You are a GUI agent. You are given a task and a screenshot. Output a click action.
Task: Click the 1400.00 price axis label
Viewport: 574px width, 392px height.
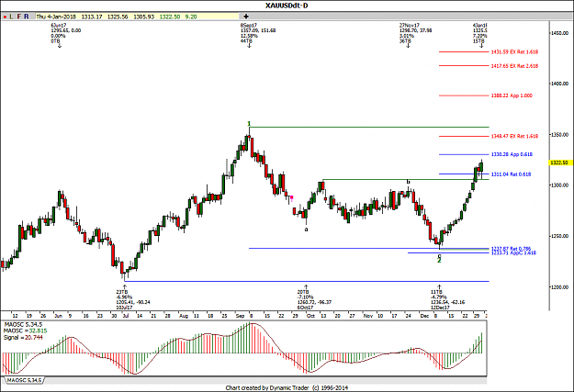(559, 84)
